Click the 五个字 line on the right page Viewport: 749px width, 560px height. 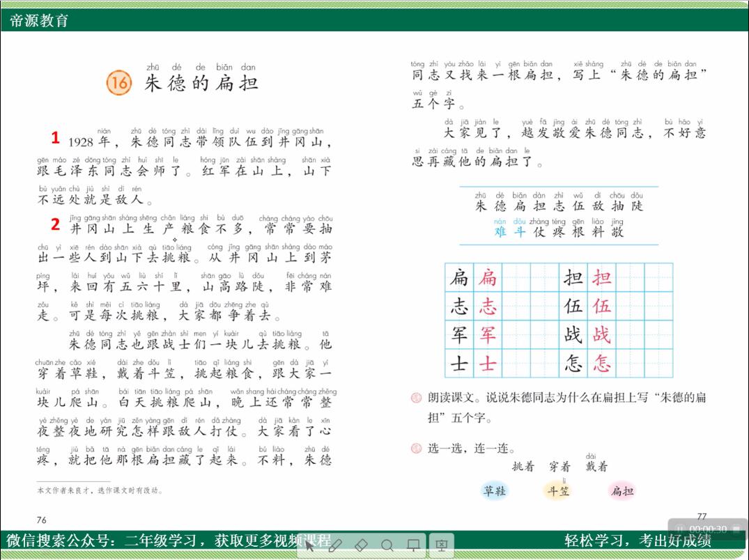pyautogui.click(x=438, y=103)
